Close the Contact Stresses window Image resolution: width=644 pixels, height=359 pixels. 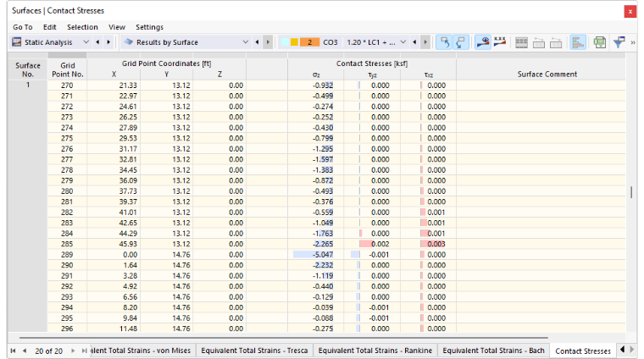[630, 12]
